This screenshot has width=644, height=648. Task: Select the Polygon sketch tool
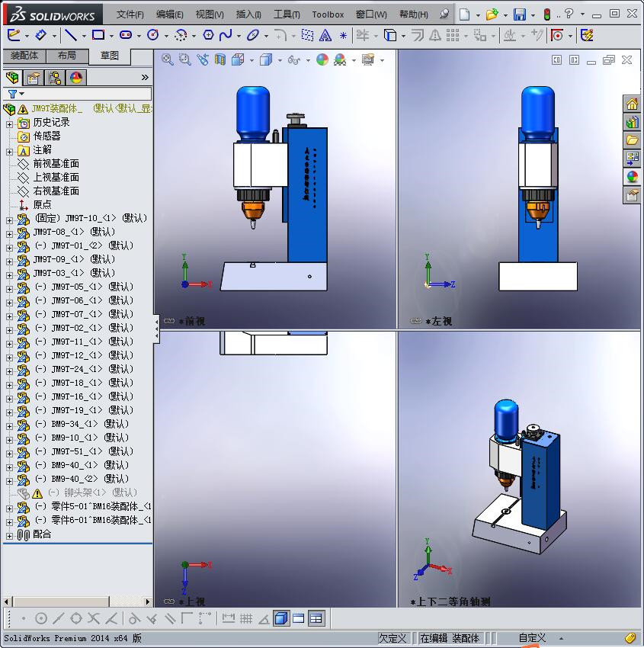tap(208, 36)
